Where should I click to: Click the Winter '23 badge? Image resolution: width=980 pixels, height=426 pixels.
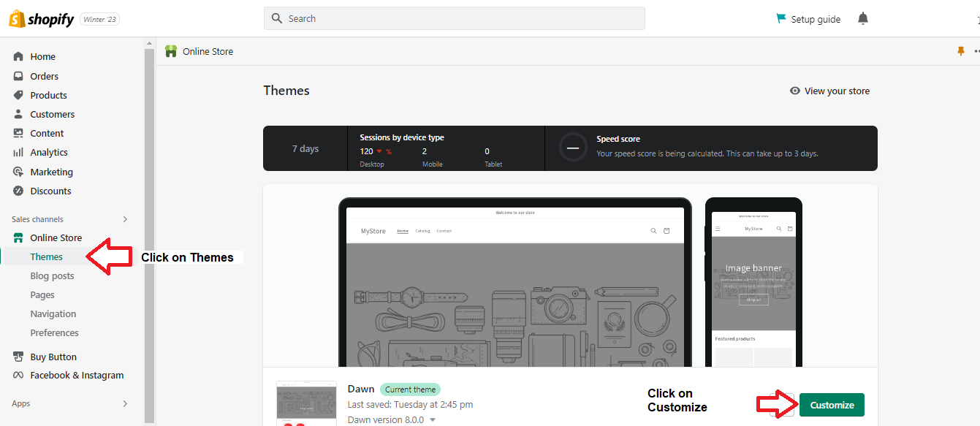(x=99, y=19)
